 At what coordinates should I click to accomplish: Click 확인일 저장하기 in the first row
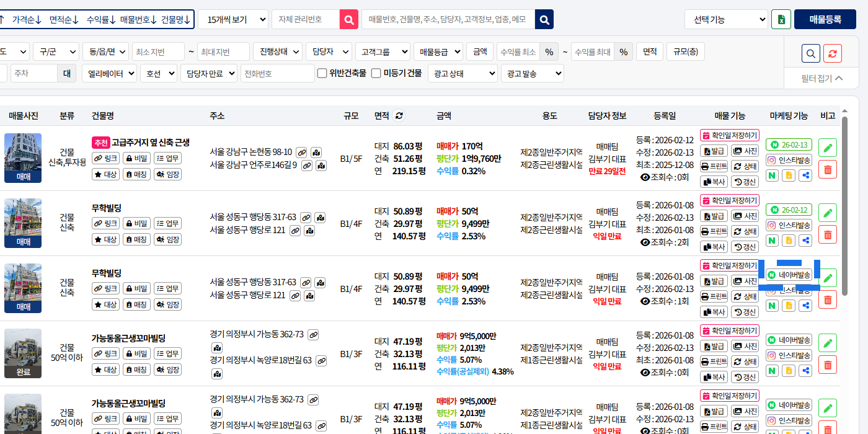pos(730,135)
